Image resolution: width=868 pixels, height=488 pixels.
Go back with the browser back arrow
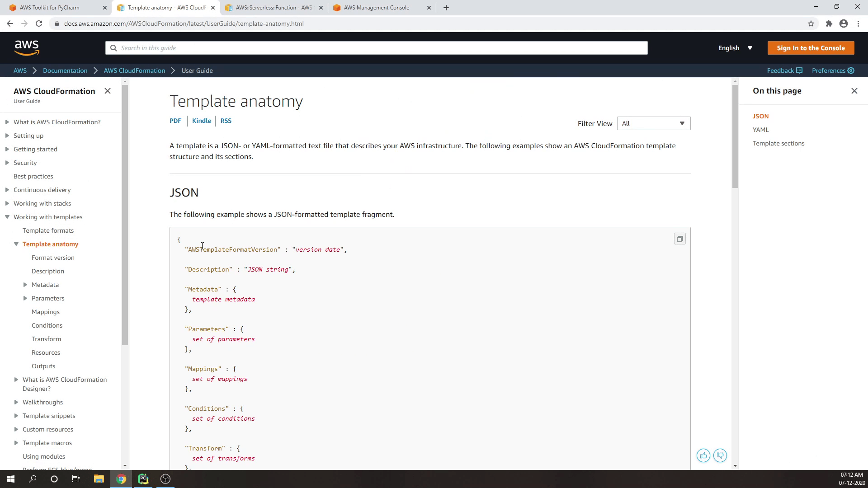(x=10, y=23)
